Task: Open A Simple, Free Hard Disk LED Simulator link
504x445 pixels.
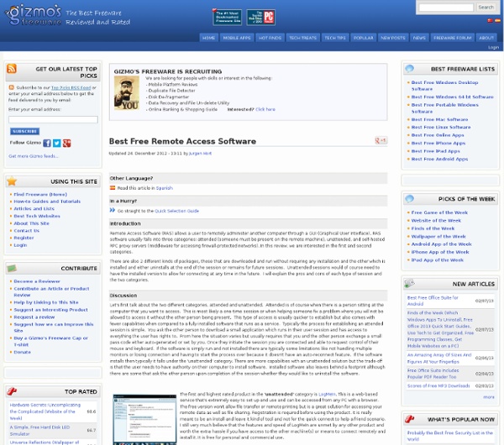Action: pos(39,430)
